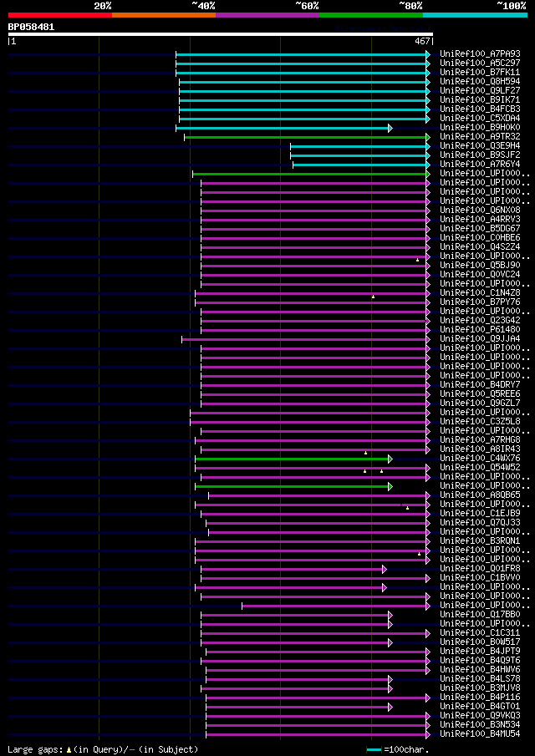Select the UniRef100_A7RHG8 label
The height and width of the screenshot is (756, 535).
[x=480, y=439]
